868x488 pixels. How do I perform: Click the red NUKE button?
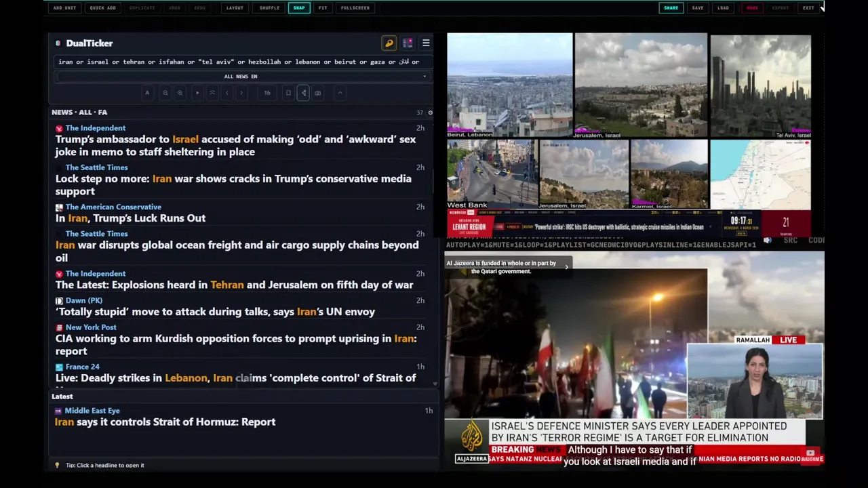752,8
